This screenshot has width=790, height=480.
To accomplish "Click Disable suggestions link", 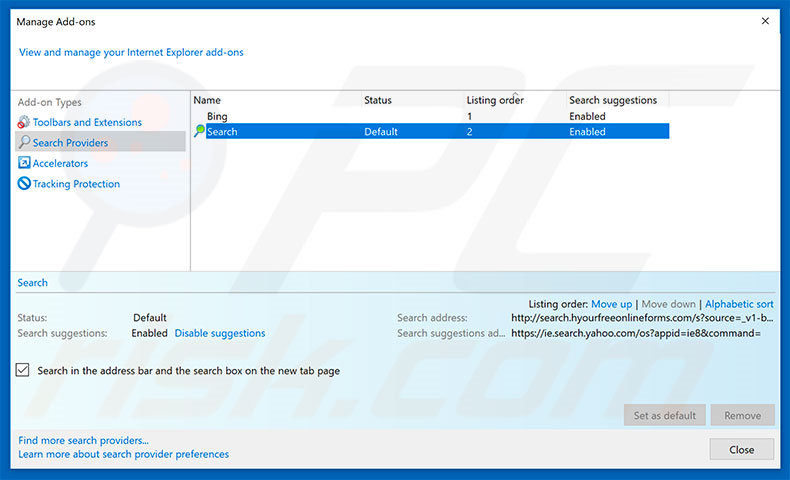I will point(220,333).
